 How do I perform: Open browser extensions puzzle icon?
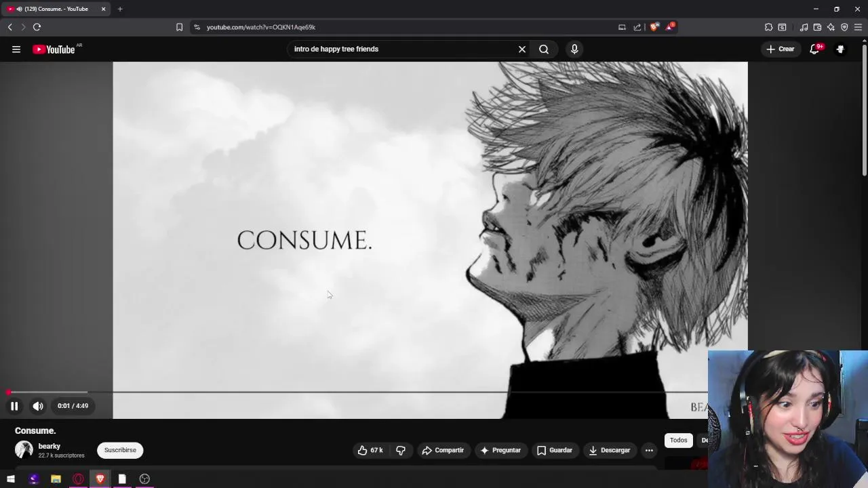point(768,27)
